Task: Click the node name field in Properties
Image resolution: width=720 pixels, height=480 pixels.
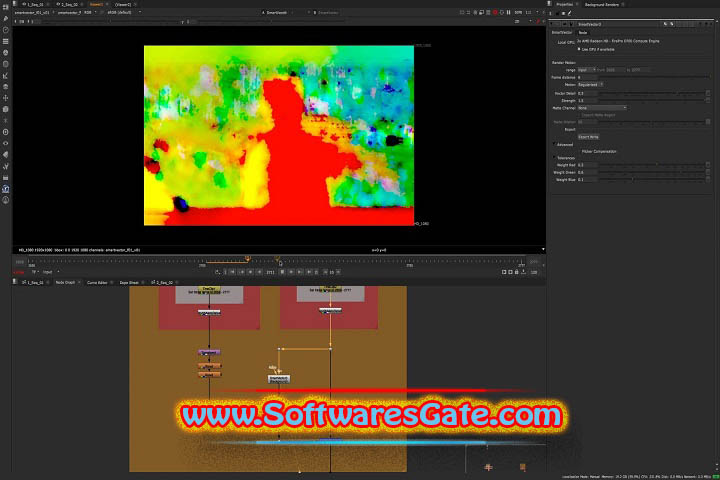Action: (x=619, y=24)
